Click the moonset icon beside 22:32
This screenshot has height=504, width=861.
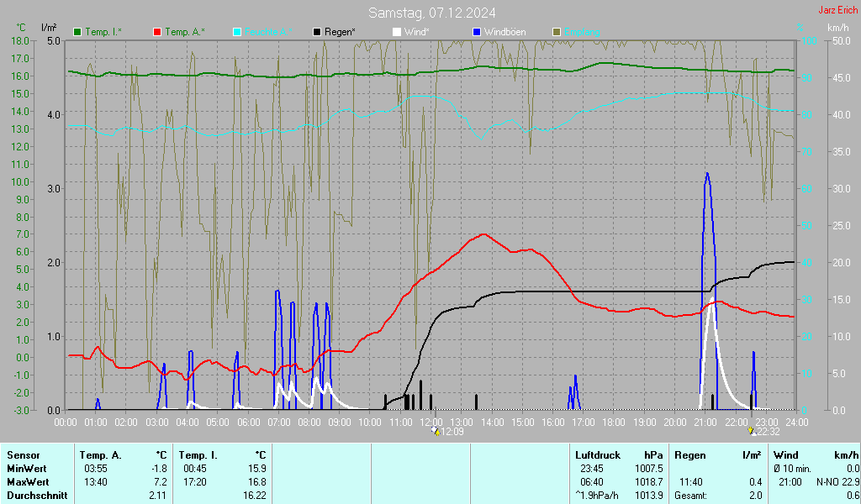tap(752, 431)
